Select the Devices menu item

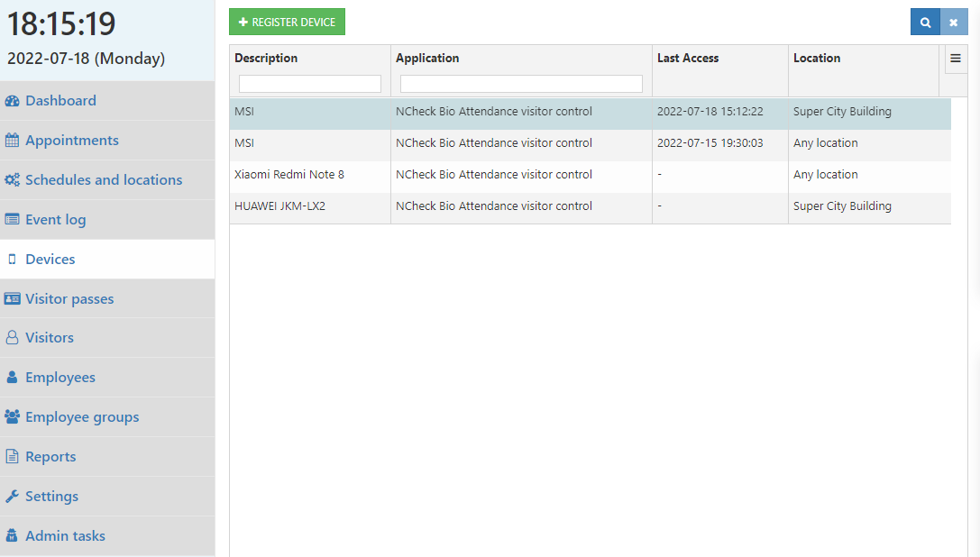[107, 260]
